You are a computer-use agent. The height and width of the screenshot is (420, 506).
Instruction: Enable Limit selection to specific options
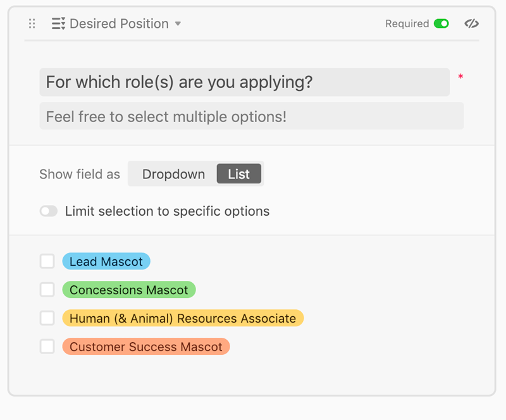tap(49, 211)
